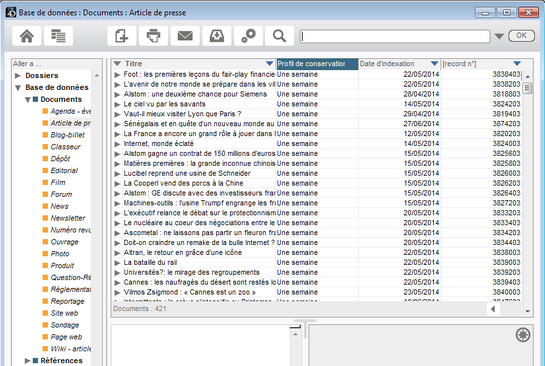Select Wiki - article in the tree
545x366 pixels.
pos(71,349)
